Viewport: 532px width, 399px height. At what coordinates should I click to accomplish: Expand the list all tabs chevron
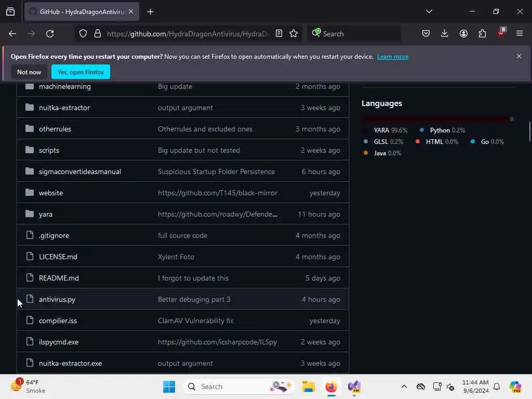coord(429,11)
